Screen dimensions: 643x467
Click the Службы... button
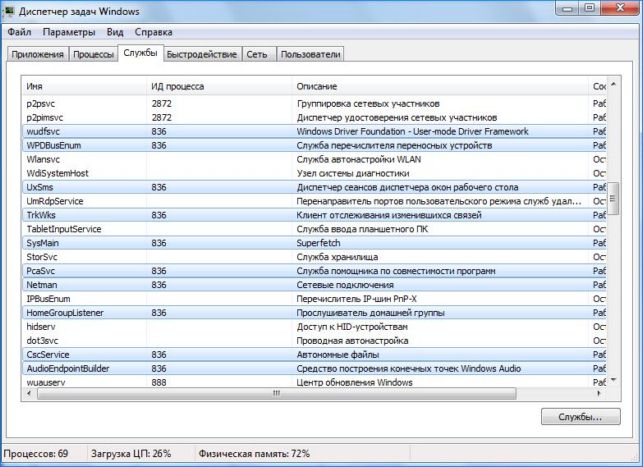pyautogui.click(x=581, y=417)
